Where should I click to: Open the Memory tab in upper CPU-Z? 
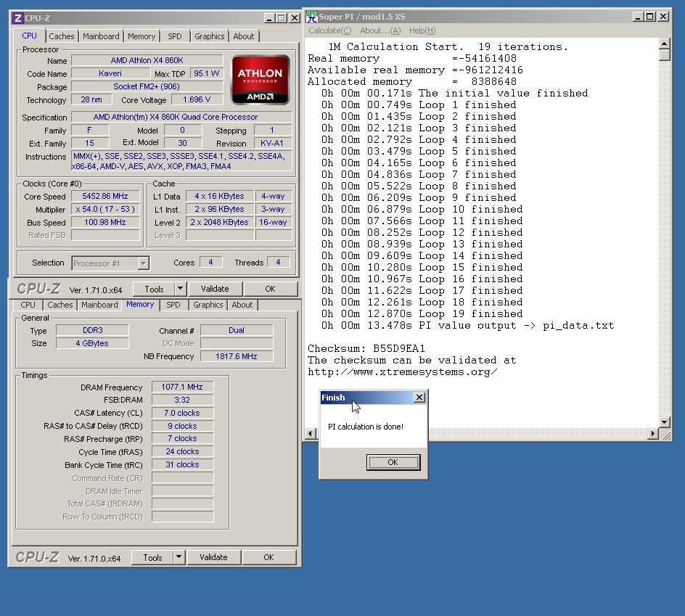(x=141, y=36)
